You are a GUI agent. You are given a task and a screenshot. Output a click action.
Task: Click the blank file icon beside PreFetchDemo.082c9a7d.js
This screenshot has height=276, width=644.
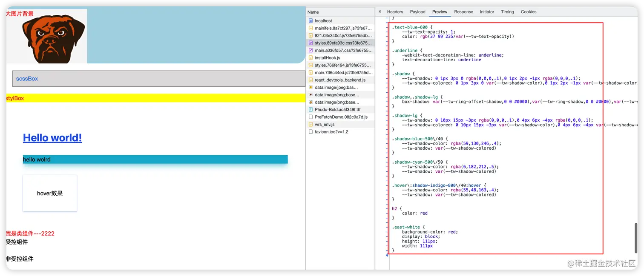(x=310, y=117)
